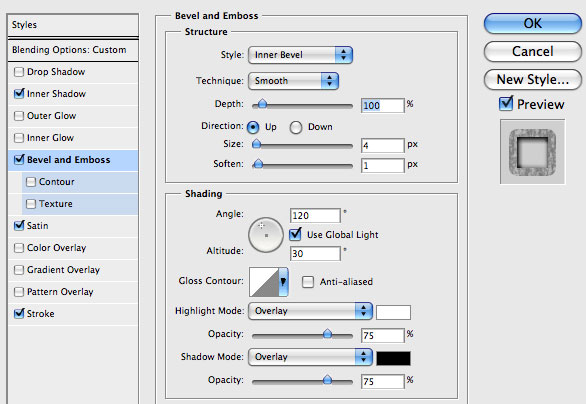
Task: Click the Depth slider handle
Action: 262,104
